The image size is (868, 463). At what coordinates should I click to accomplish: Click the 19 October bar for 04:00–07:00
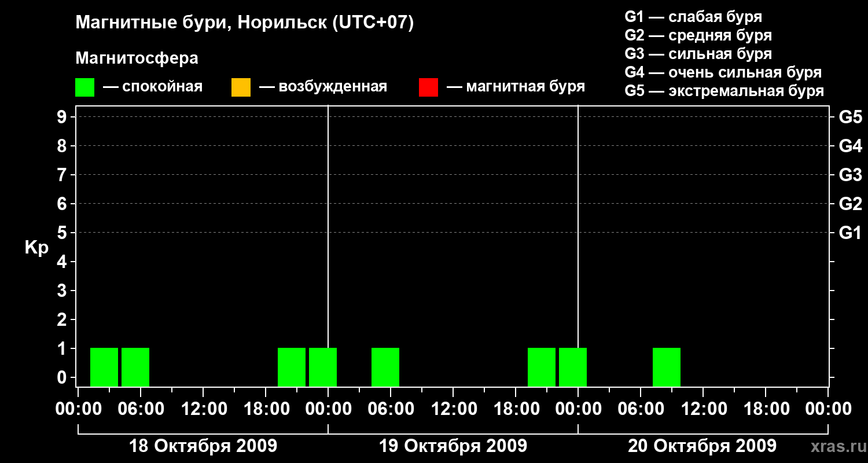[385, 368]
